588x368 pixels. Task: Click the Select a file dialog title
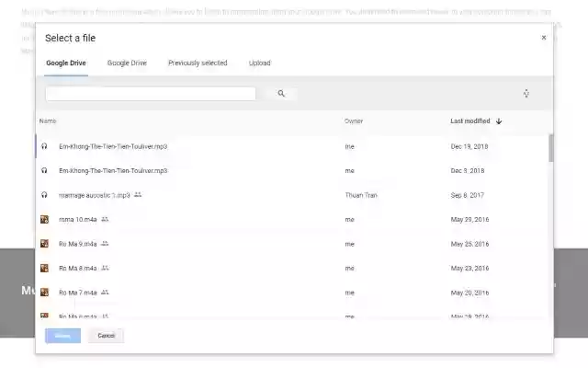point(70,38)
